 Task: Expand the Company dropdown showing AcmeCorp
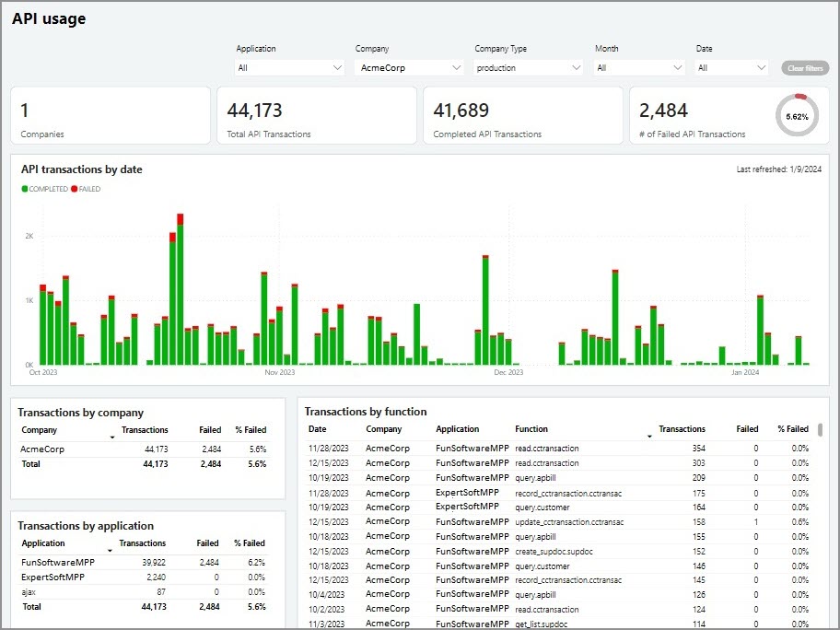[409, 68]
